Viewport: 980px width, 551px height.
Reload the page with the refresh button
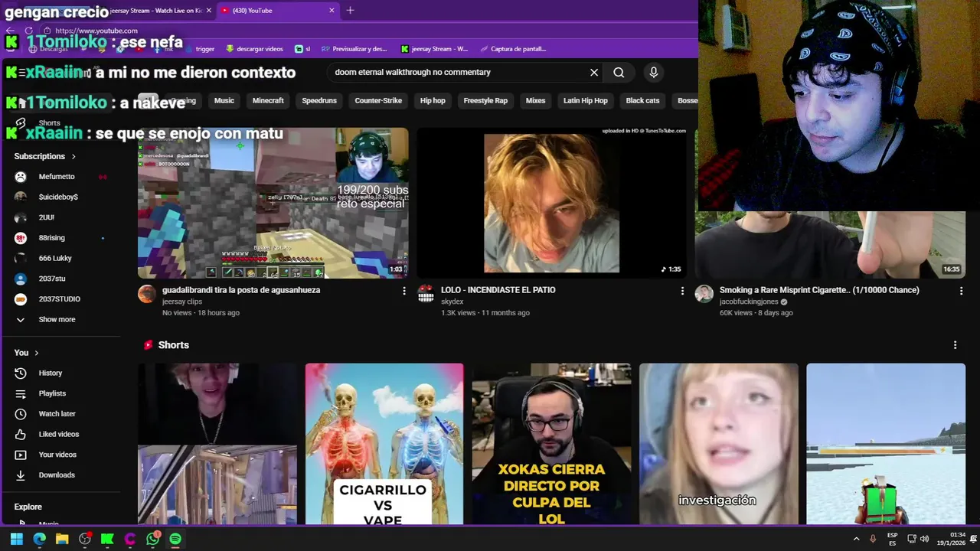click(29, 31)
